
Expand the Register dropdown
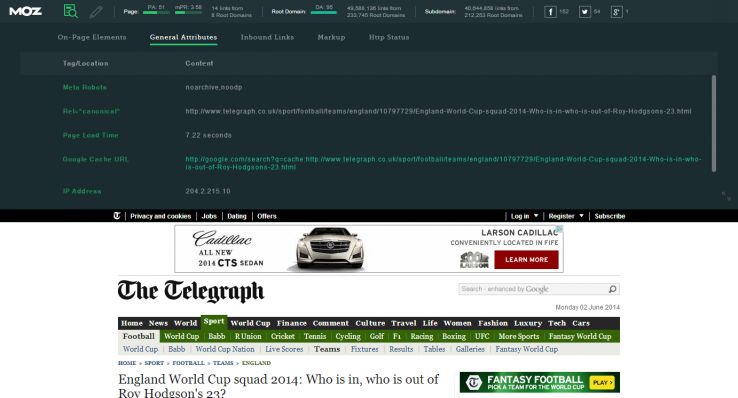point(566,216)
